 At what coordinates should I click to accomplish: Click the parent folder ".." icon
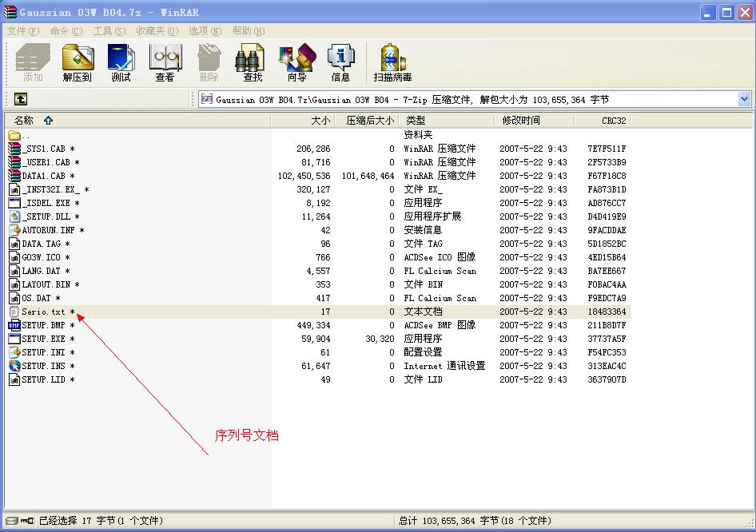[x=14, y=136]
